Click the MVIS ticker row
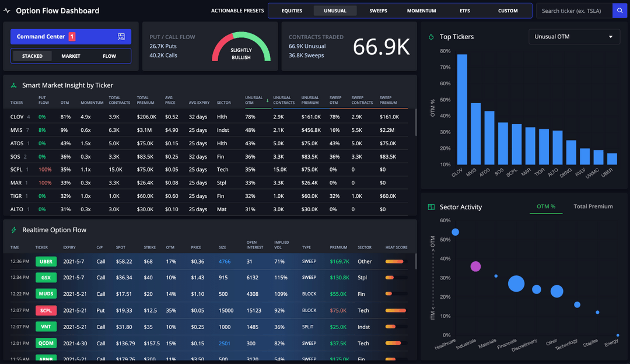 209,130
